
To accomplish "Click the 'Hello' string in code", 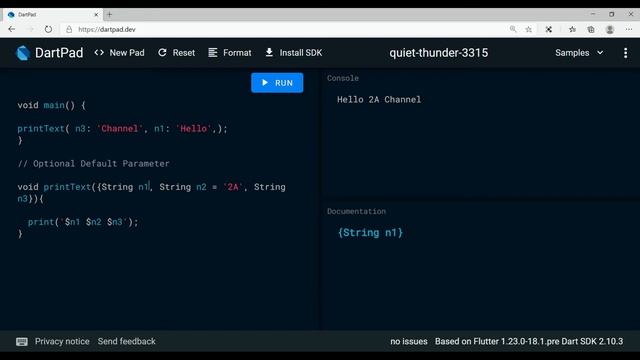I will tap(193, 129).
